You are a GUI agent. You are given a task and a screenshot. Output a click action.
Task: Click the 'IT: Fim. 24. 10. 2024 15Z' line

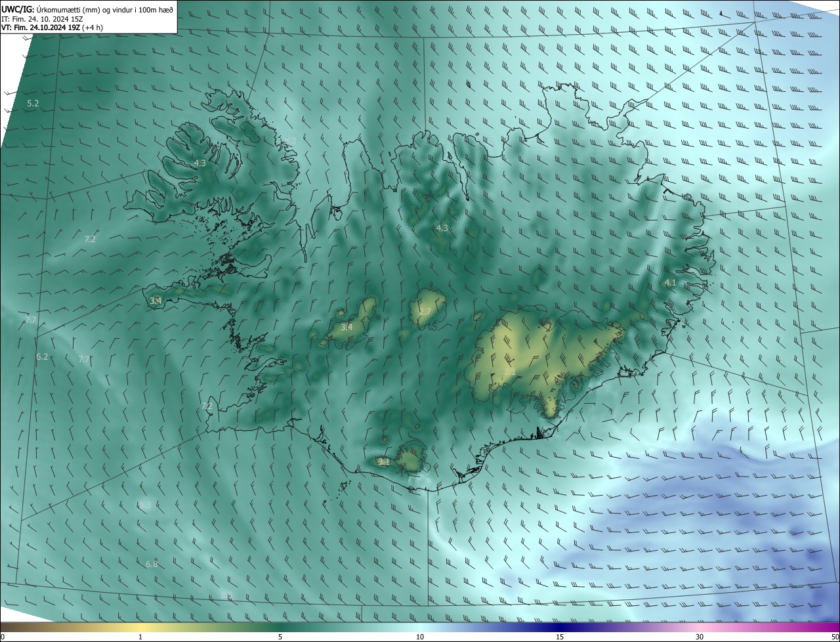tap(43, 18)
